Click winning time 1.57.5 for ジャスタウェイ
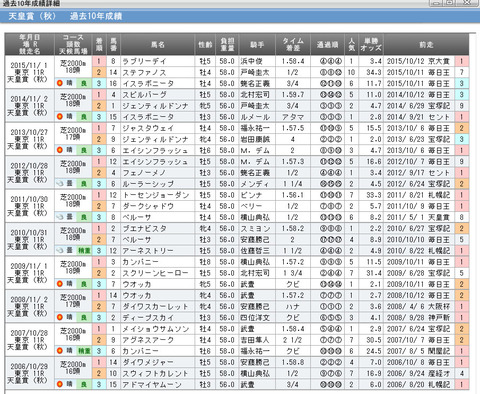Screen dimensions: 480x394 pos(293,128)
